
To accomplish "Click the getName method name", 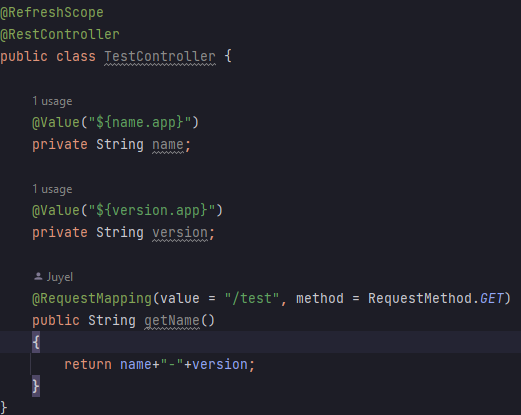I will click(172, 320).
